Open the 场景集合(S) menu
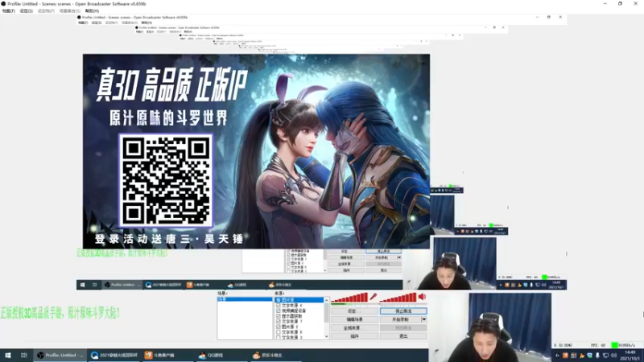 click(70, 10)
